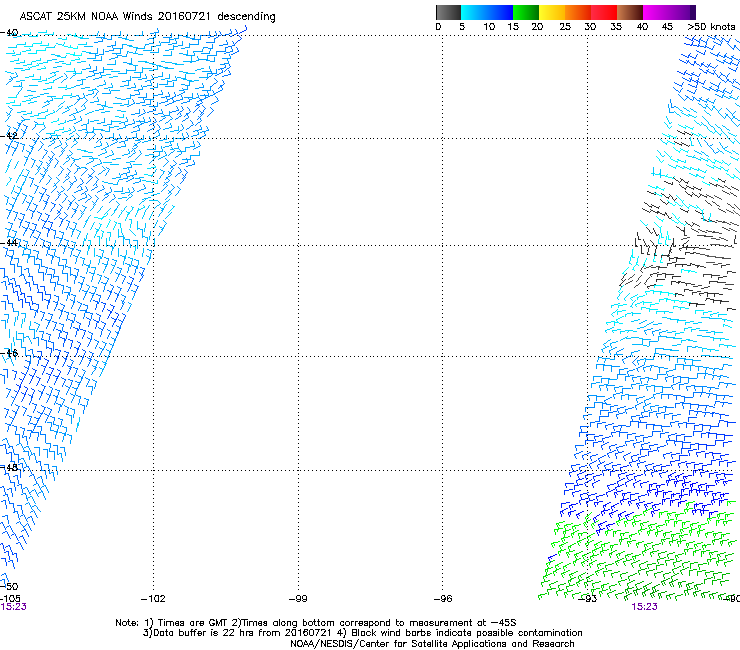Click note "3)Data buffer is 22 hrs"

199,633
